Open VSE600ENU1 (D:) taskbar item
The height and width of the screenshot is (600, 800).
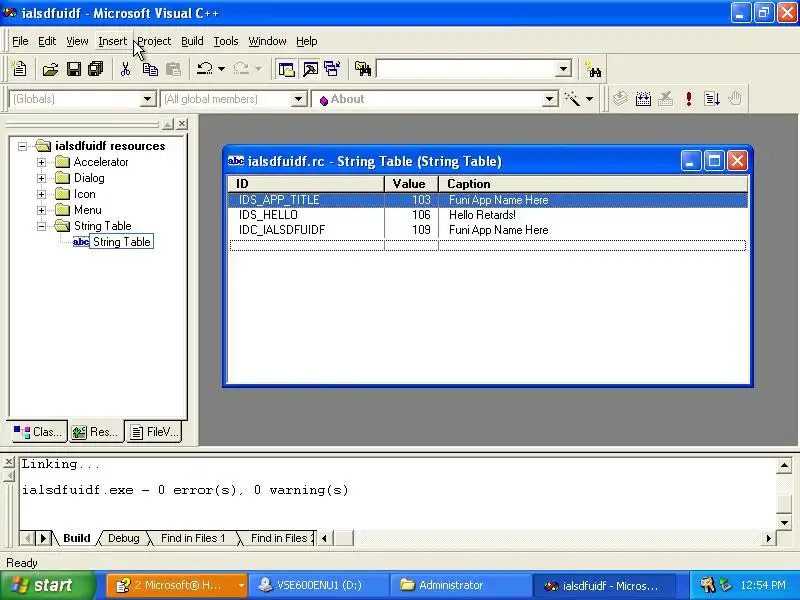(318, 585)
